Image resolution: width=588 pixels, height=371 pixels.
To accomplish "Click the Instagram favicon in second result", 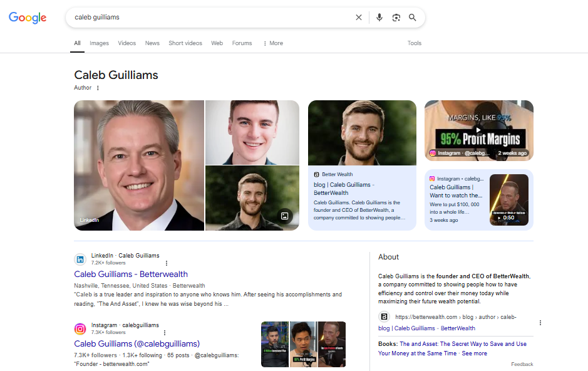I will coord(80,328).
